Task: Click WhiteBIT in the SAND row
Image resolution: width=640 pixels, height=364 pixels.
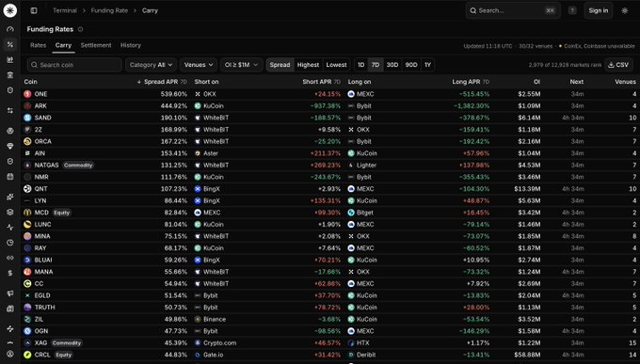Action: coord(216,118)
